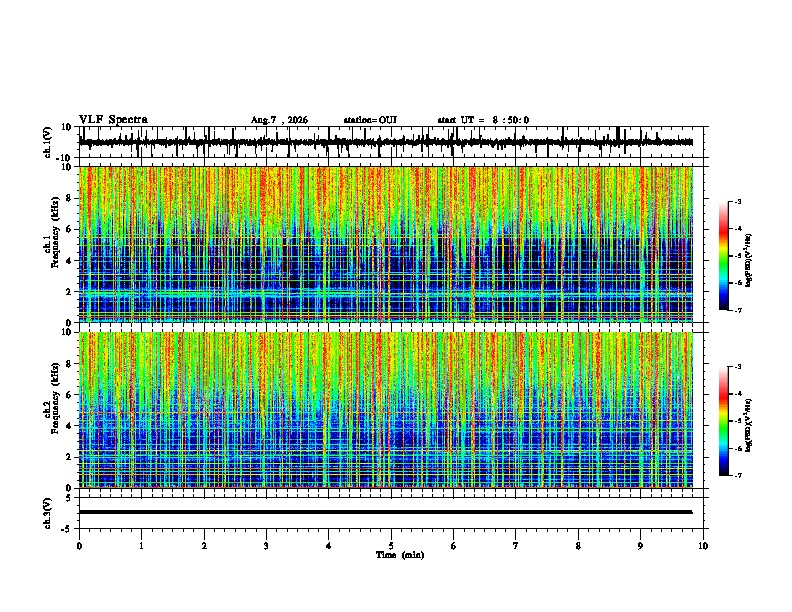This screenshot has width=792, height=612.
Task: Click the '-7' value on ch.1 colorbar
Action: (738, 310)
